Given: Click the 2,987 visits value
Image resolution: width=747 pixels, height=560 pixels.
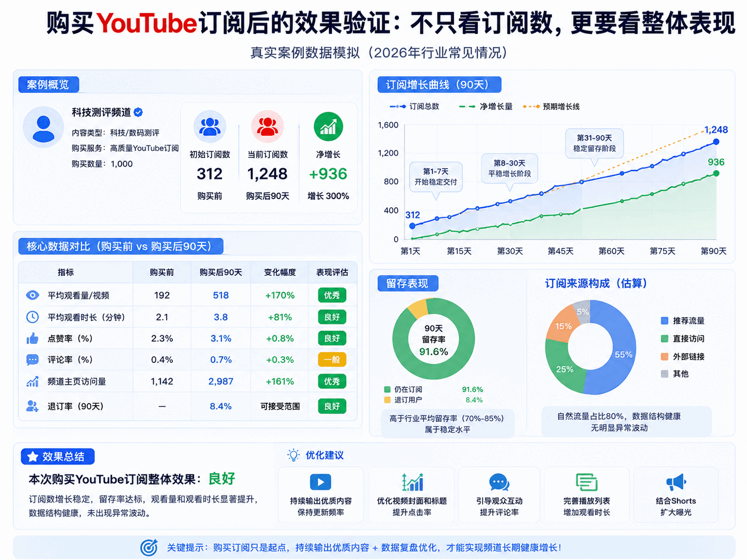Looking at the screenshot, I should click(221, 382).
